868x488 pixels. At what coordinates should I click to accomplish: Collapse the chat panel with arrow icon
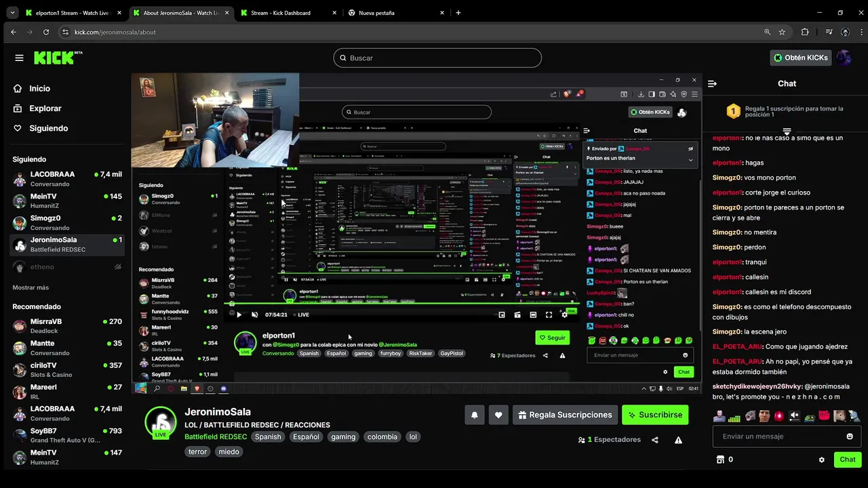pos(712,83)
